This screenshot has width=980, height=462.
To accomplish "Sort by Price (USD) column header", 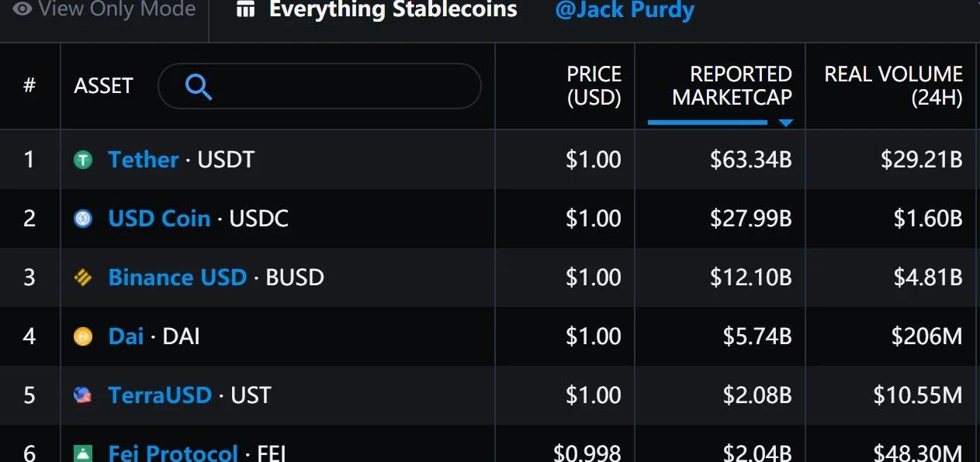I will click(594, 85).
